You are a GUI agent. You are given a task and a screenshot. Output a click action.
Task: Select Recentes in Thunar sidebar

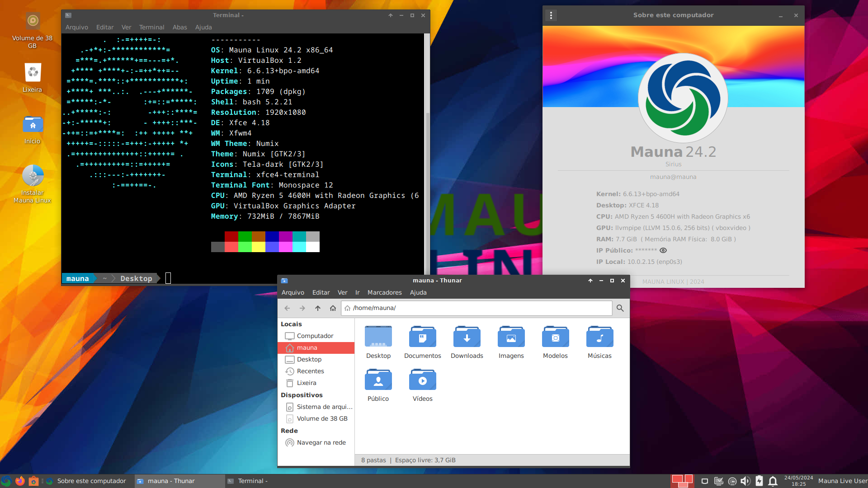pyautogui.click(x=310, y=371)
